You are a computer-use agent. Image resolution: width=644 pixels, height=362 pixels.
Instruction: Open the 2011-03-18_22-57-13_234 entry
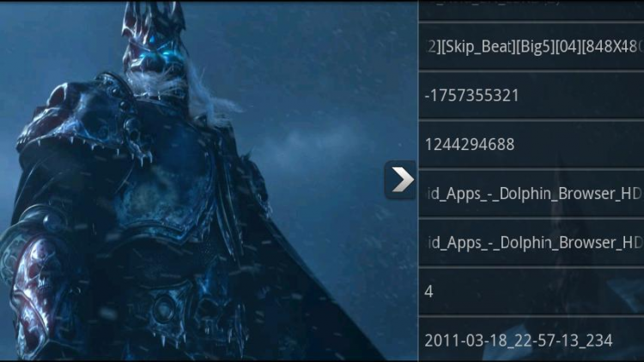pyautogui.click(x=531, y=340)
